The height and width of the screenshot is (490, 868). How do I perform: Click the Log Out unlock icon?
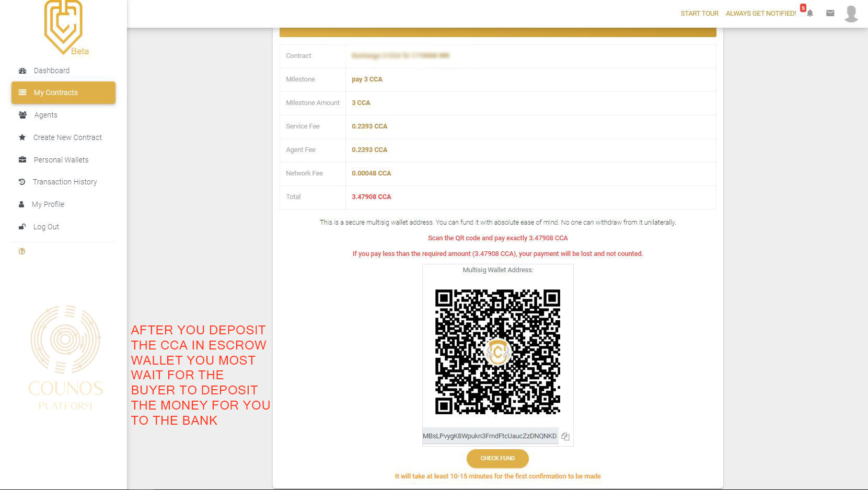[22, 227]
